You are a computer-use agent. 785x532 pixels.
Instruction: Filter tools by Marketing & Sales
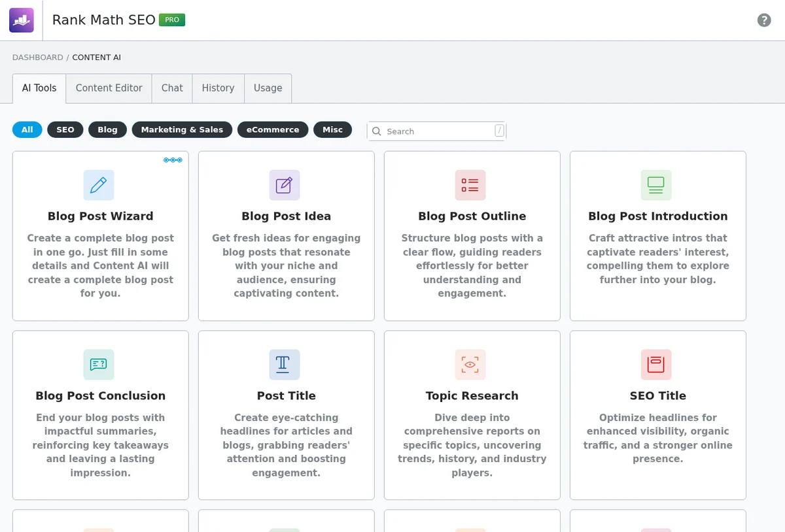(182, 129)
